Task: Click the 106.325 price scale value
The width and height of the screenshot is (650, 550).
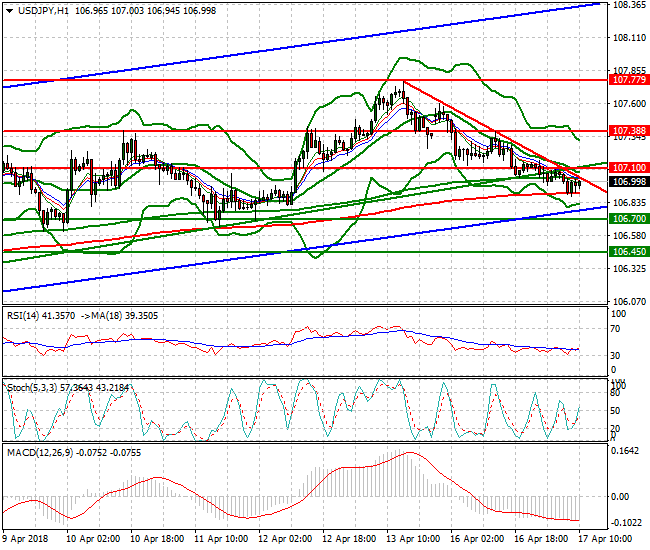Action: click(x=629, y=269)
